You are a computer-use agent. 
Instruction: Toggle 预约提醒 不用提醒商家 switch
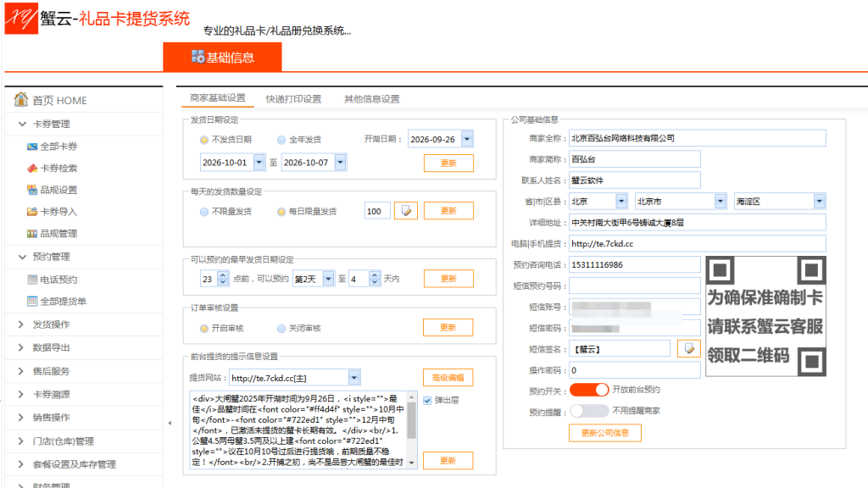589,411
